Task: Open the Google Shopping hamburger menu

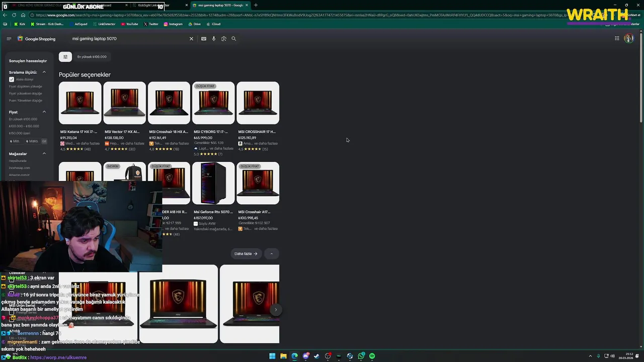Action: pos(9,39)
